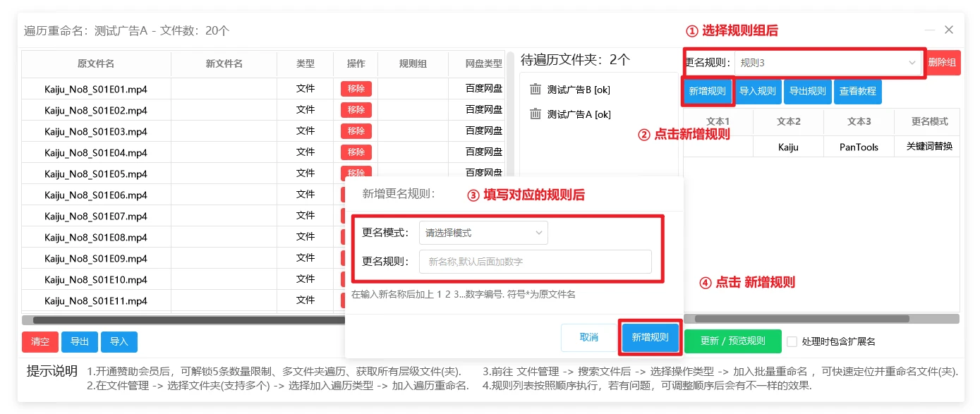Click 更新 / 预览规则 green button

coord(732,341)
